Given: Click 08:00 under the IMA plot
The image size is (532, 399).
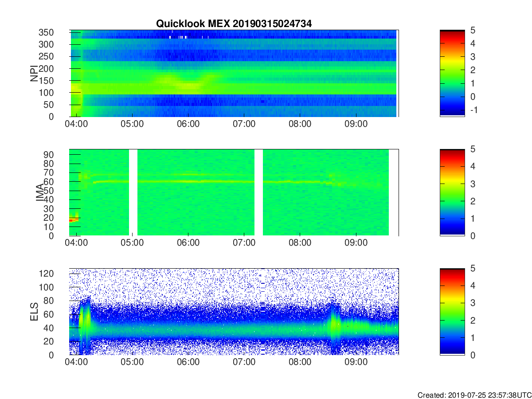Looking at the screenshot, I should (x=300, y=243).
